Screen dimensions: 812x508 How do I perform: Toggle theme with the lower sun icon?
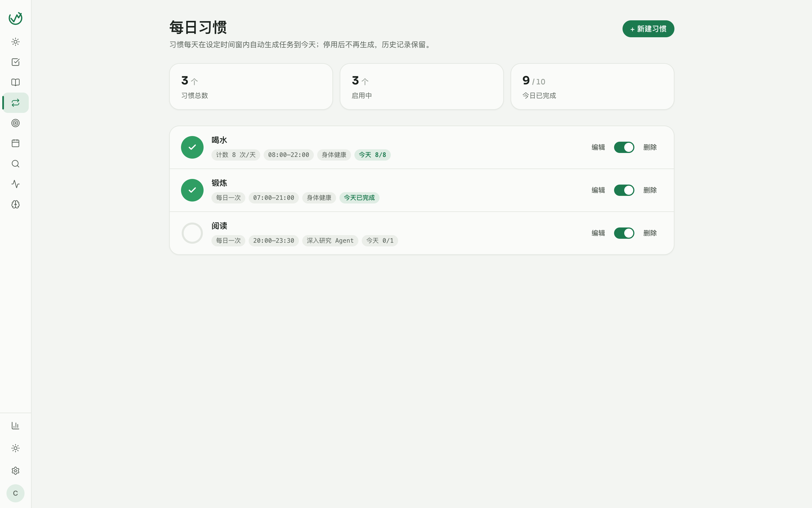click(x=16, y=448)
